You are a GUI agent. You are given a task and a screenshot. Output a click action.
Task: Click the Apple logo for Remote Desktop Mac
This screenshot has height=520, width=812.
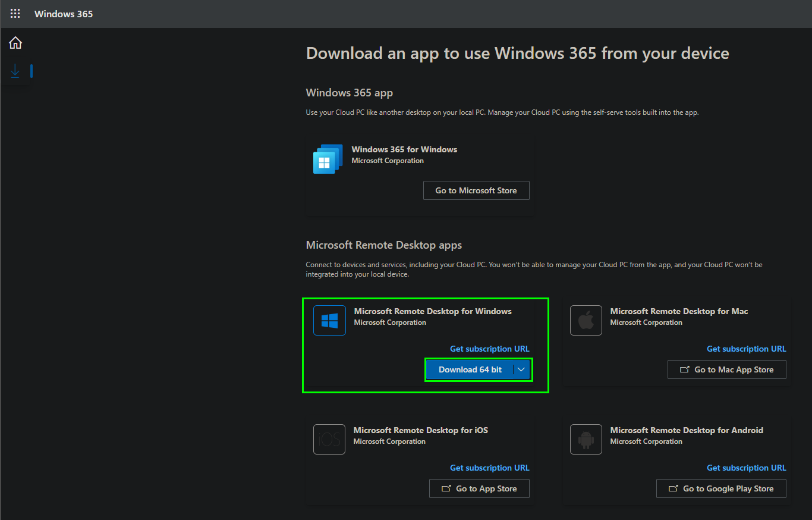point(586,321)
